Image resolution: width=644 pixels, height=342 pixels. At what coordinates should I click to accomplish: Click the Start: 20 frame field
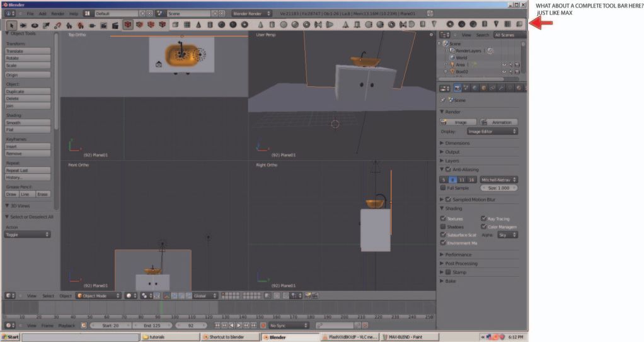click(110, 325)
